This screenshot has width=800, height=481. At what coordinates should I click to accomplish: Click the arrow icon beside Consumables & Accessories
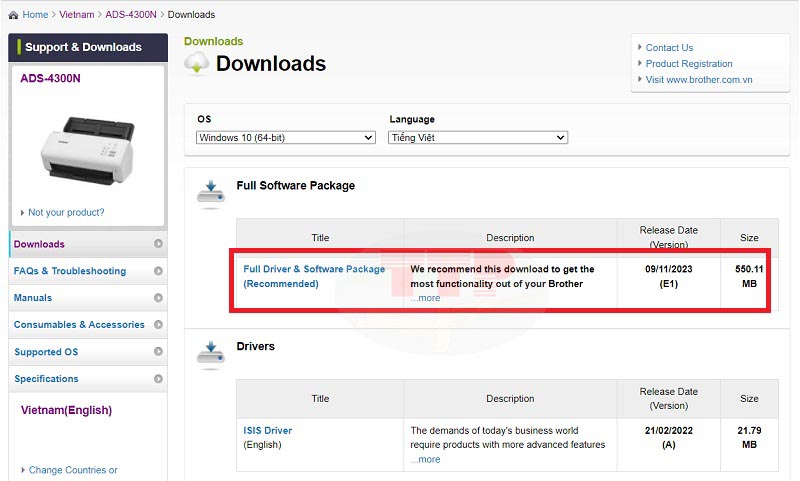[158, 325]
